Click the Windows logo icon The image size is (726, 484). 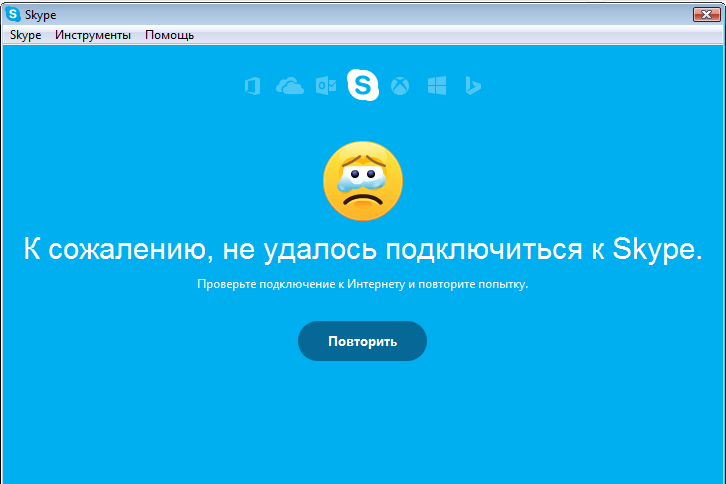pos(437,86)
